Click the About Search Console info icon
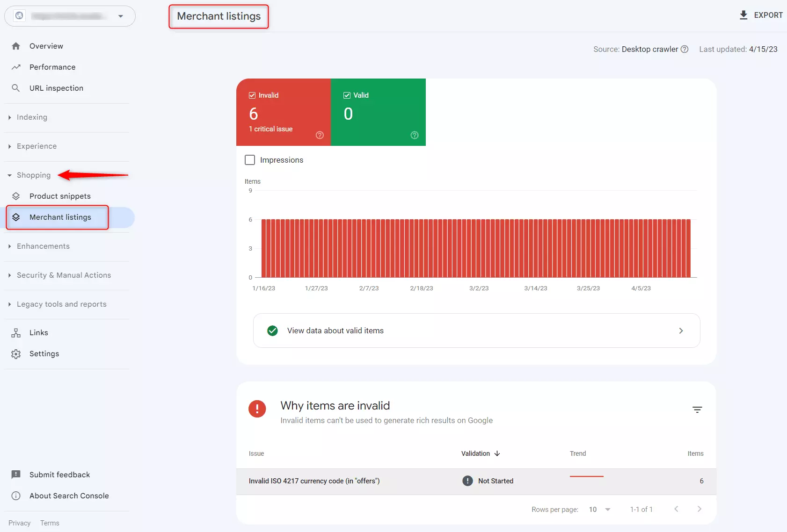Screen dimensions: 787x532 click(16, 496)
